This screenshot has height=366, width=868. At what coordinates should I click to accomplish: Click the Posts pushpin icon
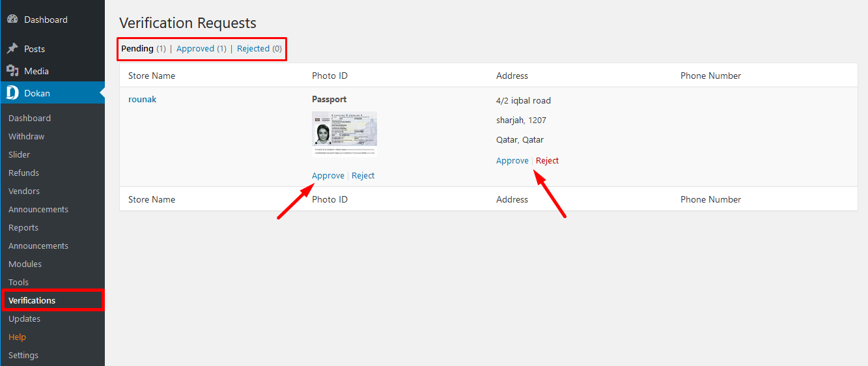(x=12, y=49)
